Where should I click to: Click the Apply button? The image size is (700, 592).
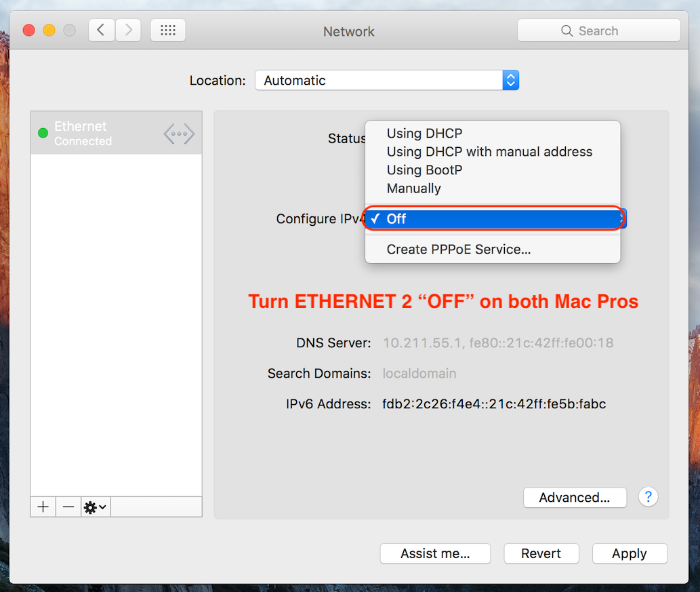click(630, 553)
